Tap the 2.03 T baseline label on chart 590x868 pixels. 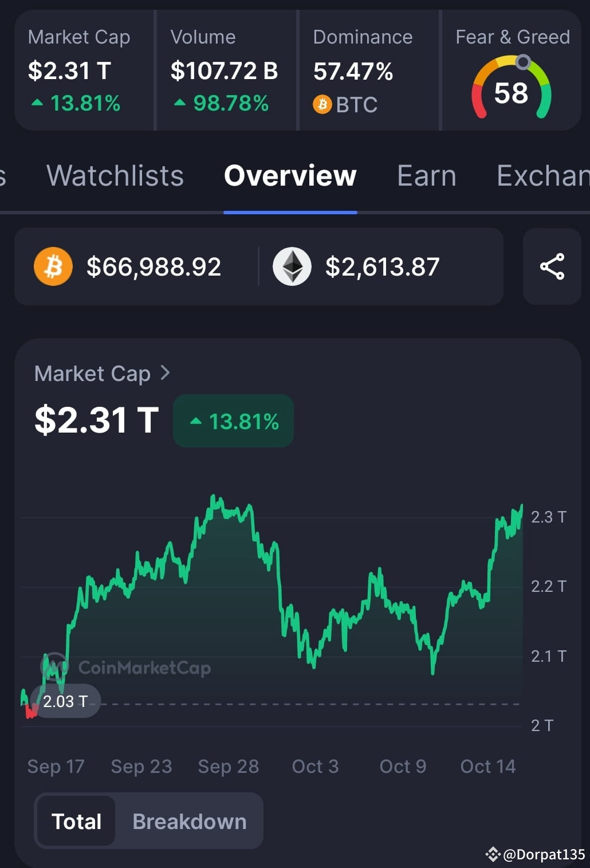(x=65, y=700)
